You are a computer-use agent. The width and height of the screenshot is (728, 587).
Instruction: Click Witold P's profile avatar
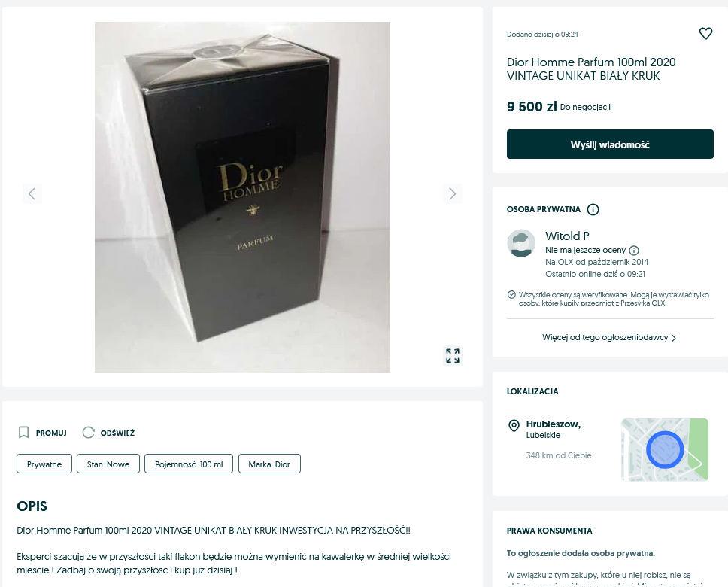pyautogui.click(x=521, y=242)
